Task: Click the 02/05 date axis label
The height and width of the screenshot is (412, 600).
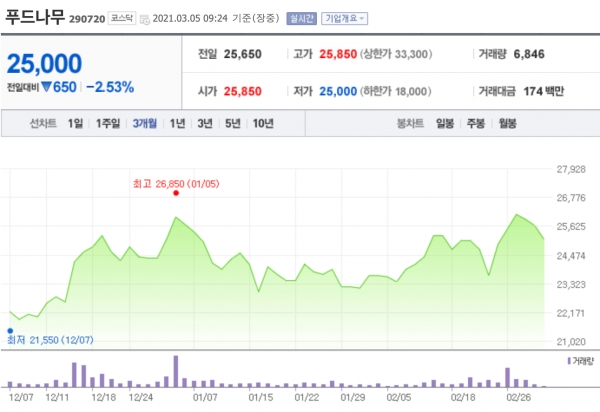Action: (x=399, y=397)
